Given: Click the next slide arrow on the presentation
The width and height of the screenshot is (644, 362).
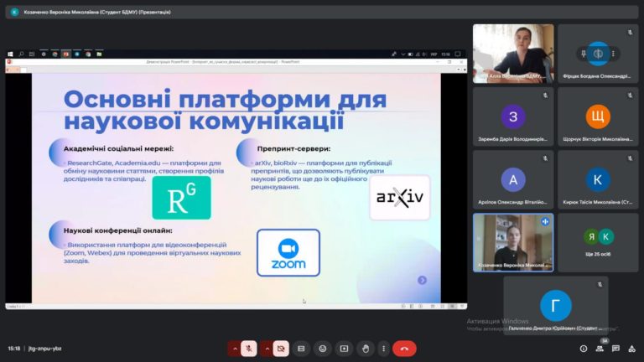Looking at the screenshot, I should click(x=423, y=280).
